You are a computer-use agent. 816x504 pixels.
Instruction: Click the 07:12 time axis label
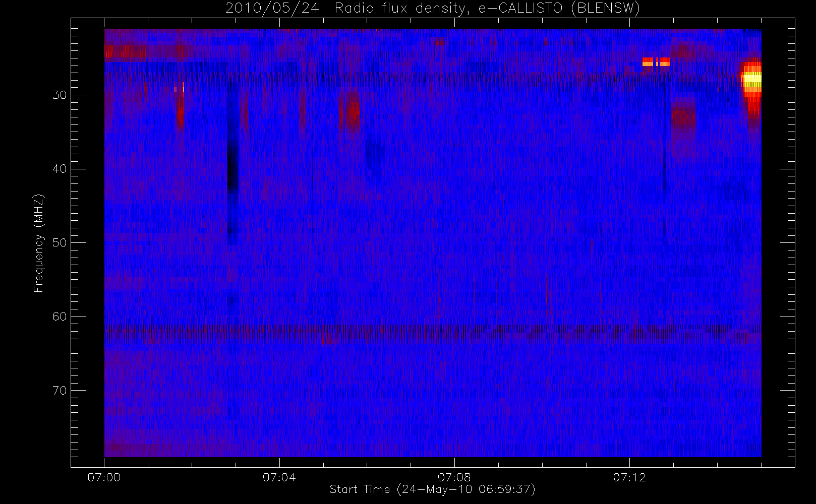pyautogui.click(x=629, y=477)
